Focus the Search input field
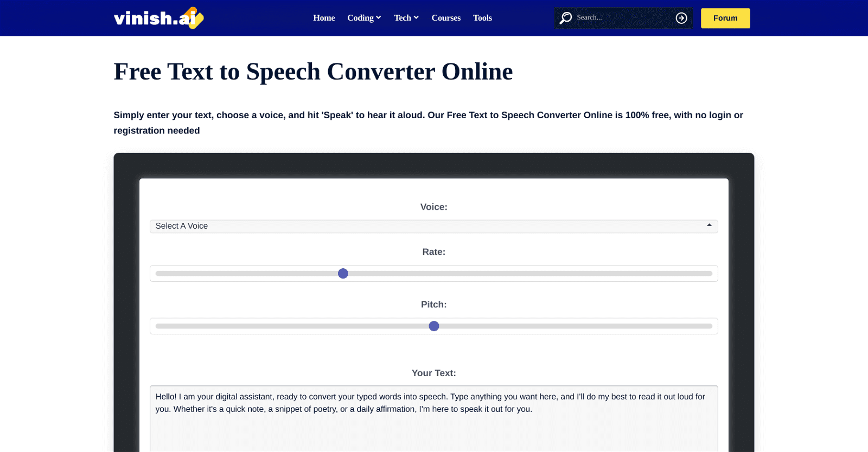Screen dimensions: 868x452 (x=621, y=18)
